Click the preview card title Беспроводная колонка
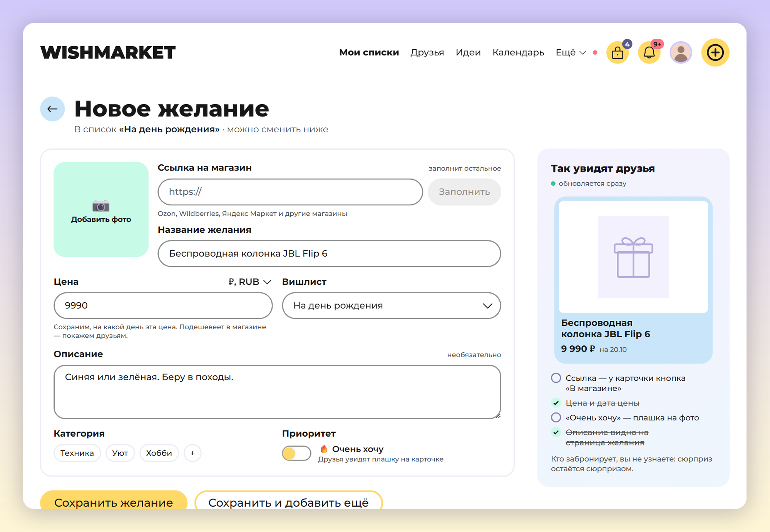 pyautogui.click(x=605, y=328)
